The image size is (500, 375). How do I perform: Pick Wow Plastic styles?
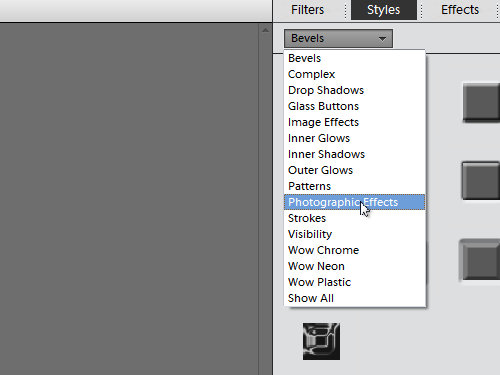(354, 282)
